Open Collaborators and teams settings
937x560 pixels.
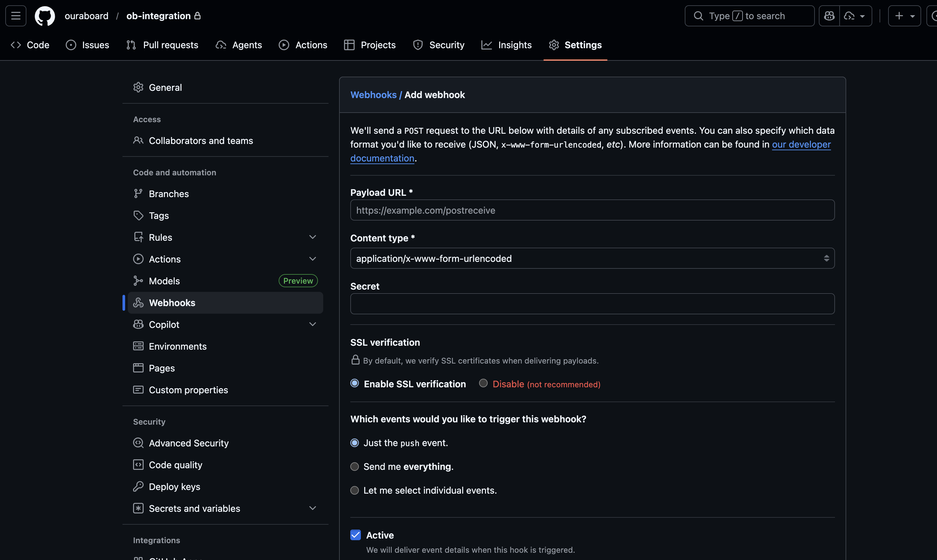point(225,140)
